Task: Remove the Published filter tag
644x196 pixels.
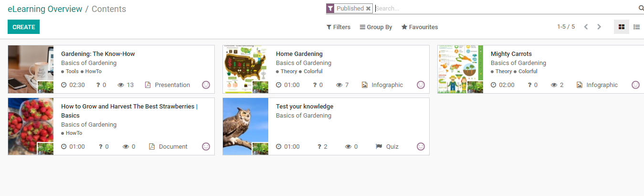Action: (x=368, y=9)
